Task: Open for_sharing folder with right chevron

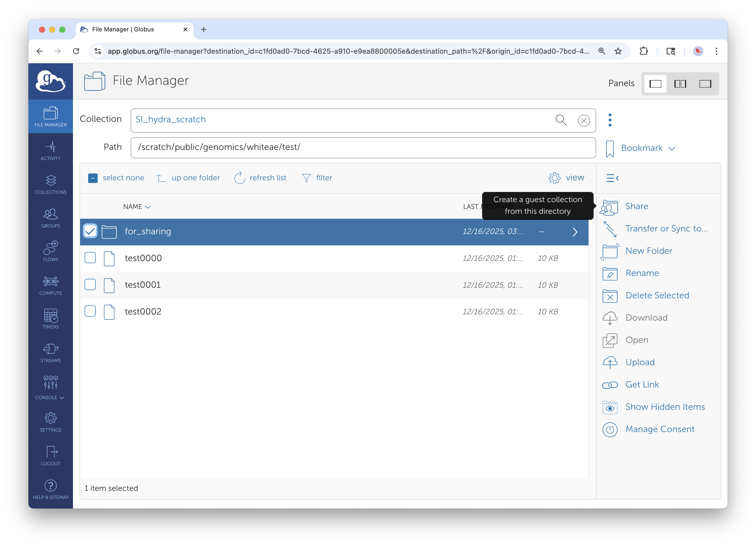Action: click(x=575, y=232)
